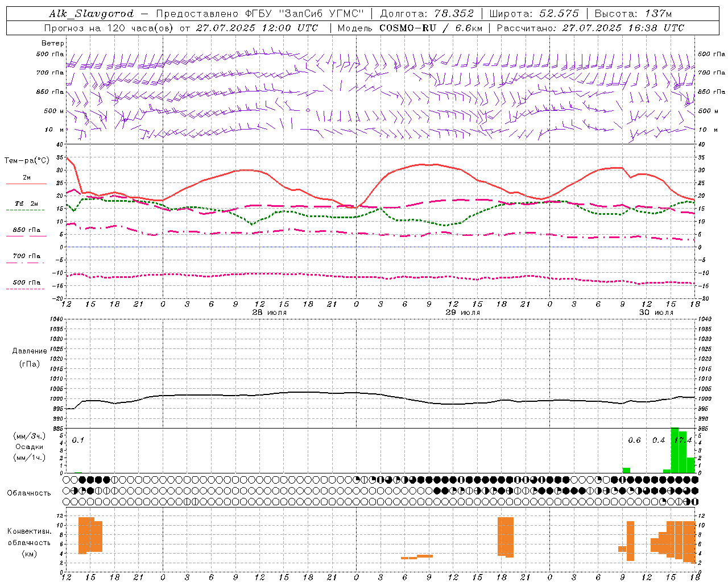Click the Alk_Slavgorod station title
Viewport: 728px width, 582px height.
pyautogui.click(x=91, y=14)
